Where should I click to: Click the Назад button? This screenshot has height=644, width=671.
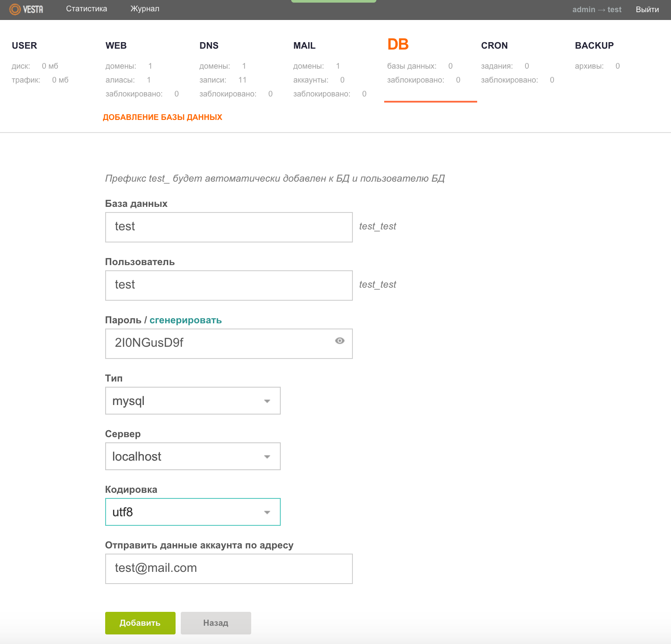(216, 623)
